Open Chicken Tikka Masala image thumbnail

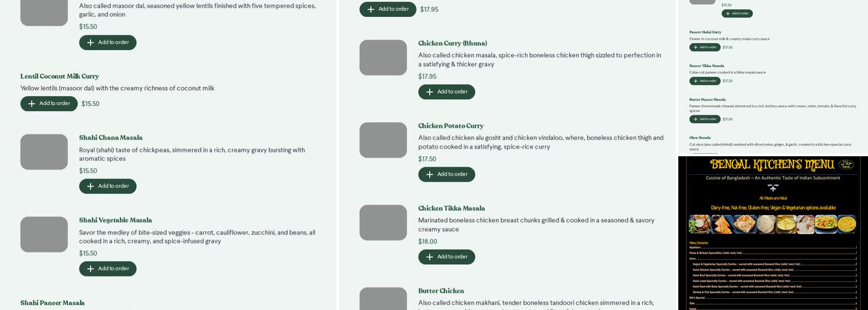pos(383,223)
